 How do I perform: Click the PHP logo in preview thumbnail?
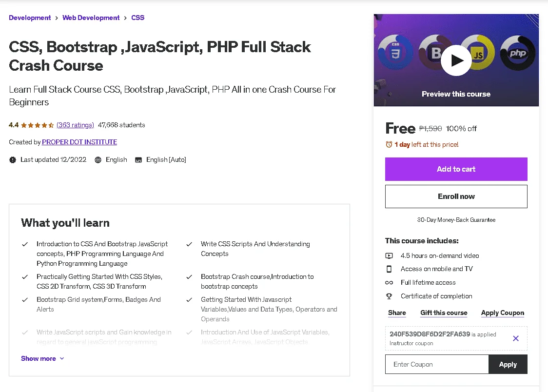pos(518,53)
